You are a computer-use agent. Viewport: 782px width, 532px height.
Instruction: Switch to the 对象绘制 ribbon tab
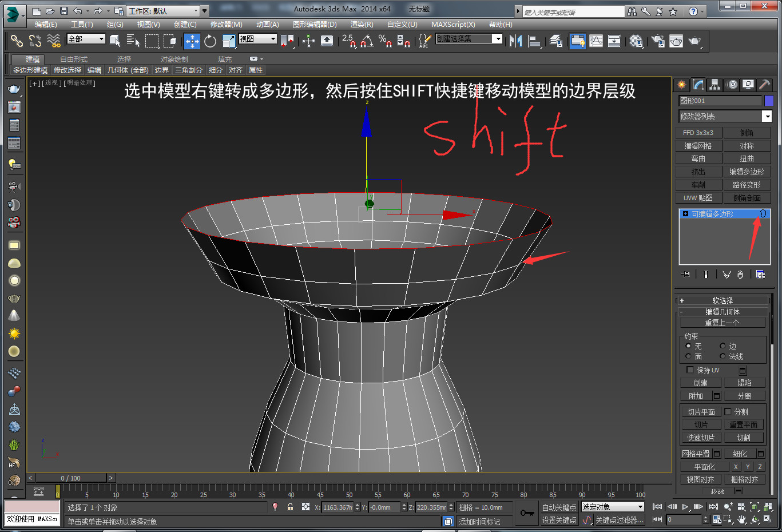(x=174, y=59)
